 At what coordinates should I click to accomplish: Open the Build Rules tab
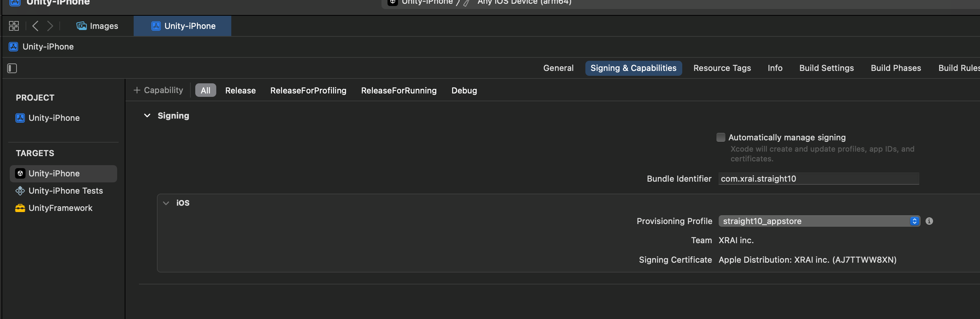[958, 68]
